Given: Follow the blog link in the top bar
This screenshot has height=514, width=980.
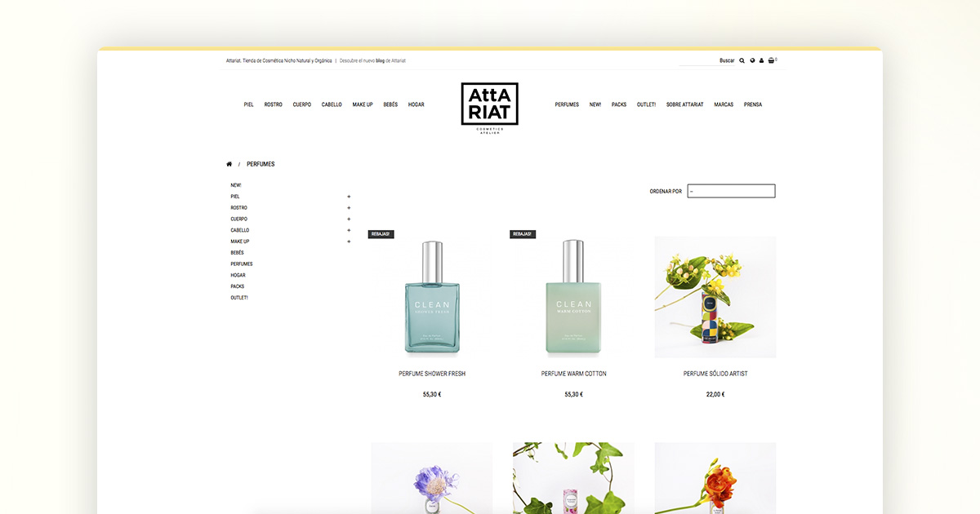Looking at the screenshot, I should (x=380, y=60).
